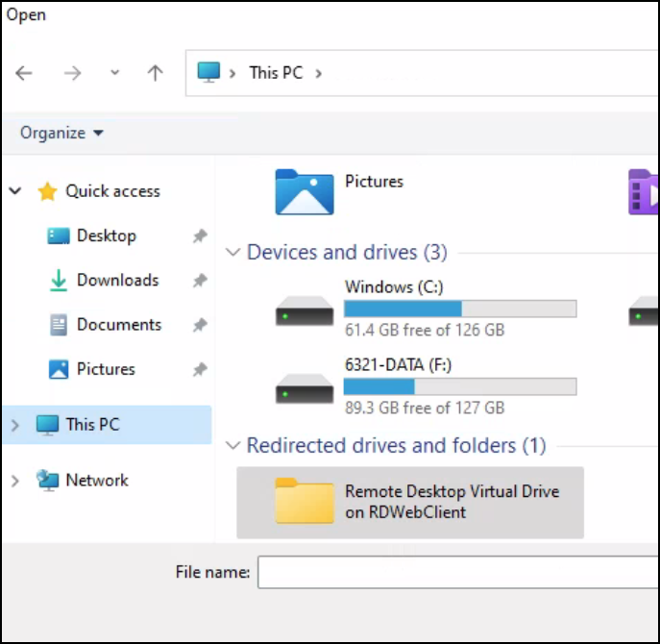This screenshot has width=660, height=644.
Task: Select the Windows (C:) drive icon
Action: [x=305, y=311]
